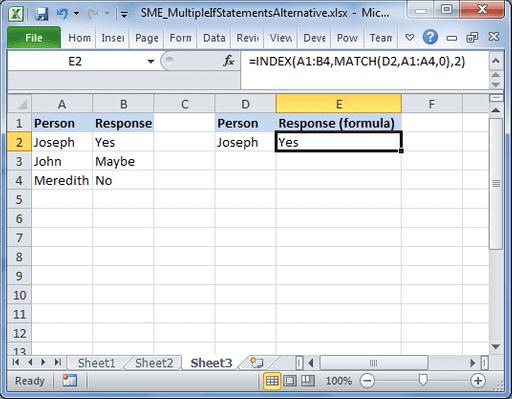Image resolution: width=512 pixels, height=399 pixels.
Task: Save the workbook with the floppy disk icon
Action: 42,14
